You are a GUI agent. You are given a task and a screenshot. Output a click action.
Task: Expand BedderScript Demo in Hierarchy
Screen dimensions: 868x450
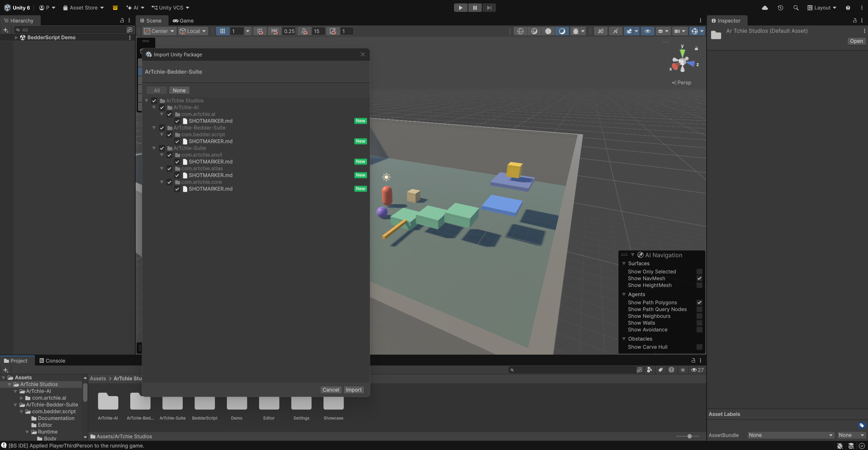tap(16, 38)
